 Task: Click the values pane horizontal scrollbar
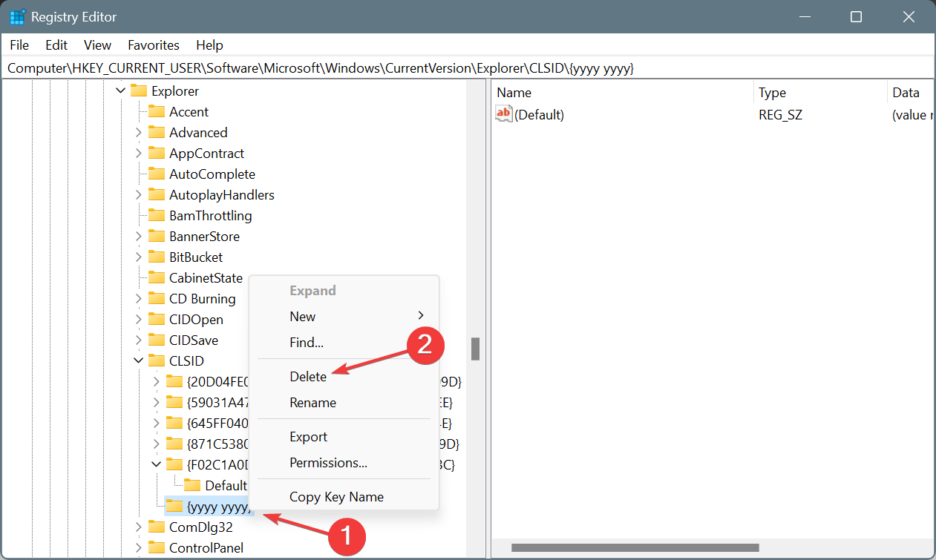coord(635,548)
